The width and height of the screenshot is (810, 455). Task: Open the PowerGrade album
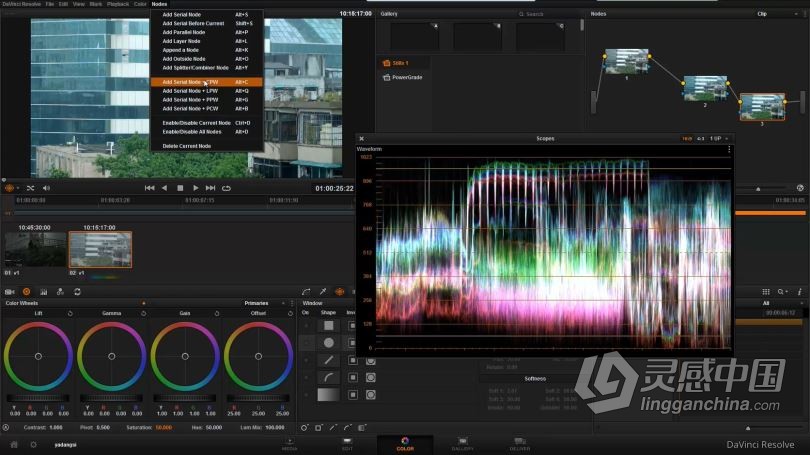click(403, 77)
